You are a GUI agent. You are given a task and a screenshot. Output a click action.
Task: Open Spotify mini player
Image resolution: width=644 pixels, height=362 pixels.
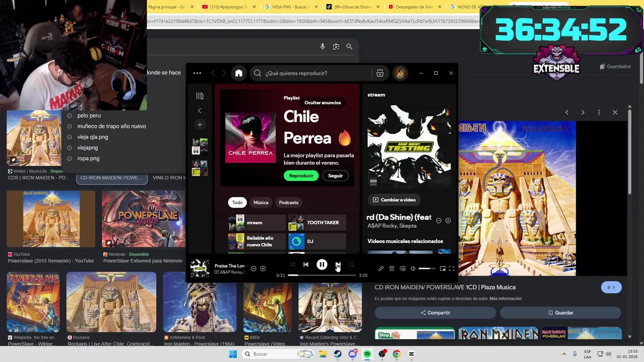443,268
